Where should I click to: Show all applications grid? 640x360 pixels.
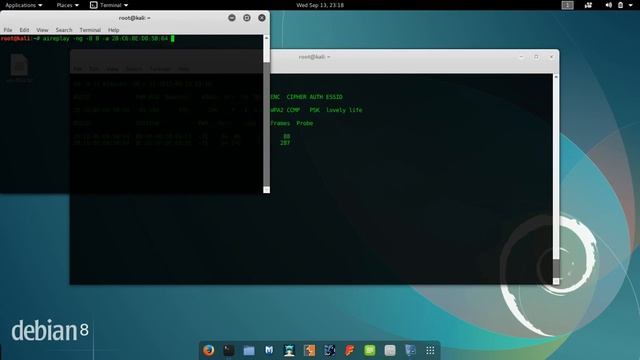tap(430, 350)
